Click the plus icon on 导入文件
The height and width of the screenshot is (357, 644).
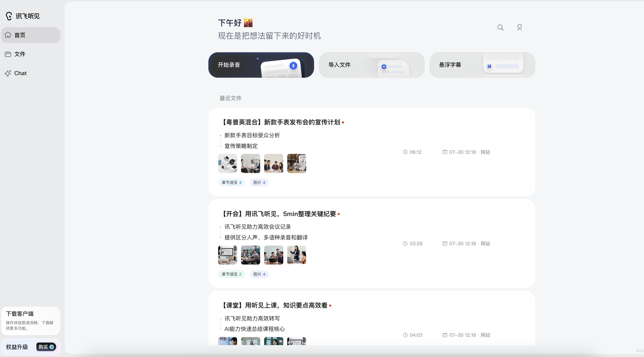(x=384, y=67)
